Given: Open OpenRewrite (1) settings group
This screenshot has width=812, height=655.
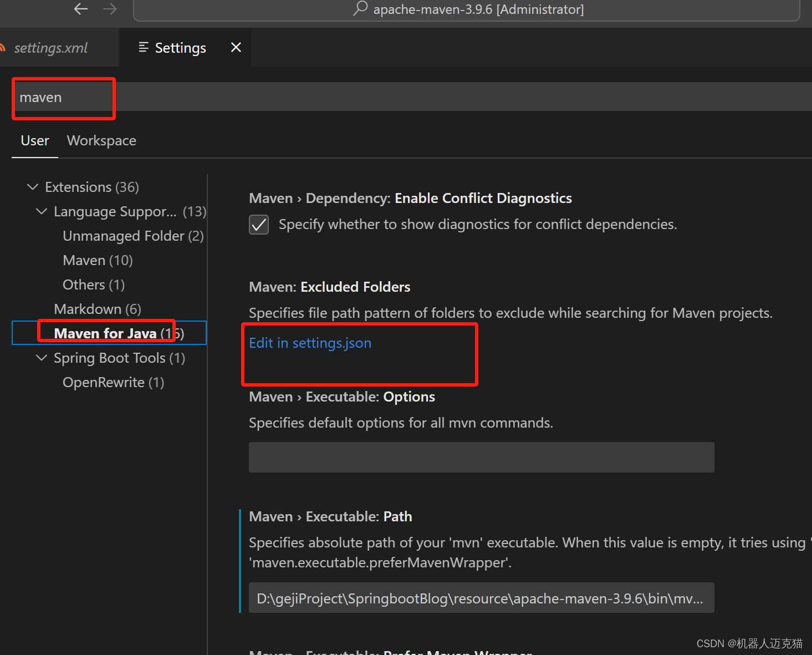Looking at the screenshot, I should (x=113, y=383).
